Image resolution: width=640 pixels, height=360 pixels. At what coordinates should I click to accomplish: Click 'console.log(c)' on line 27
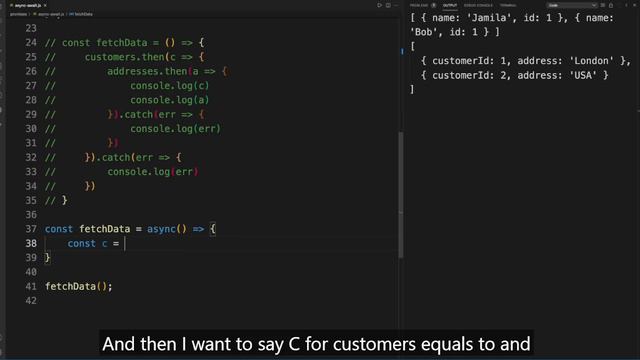170,86
